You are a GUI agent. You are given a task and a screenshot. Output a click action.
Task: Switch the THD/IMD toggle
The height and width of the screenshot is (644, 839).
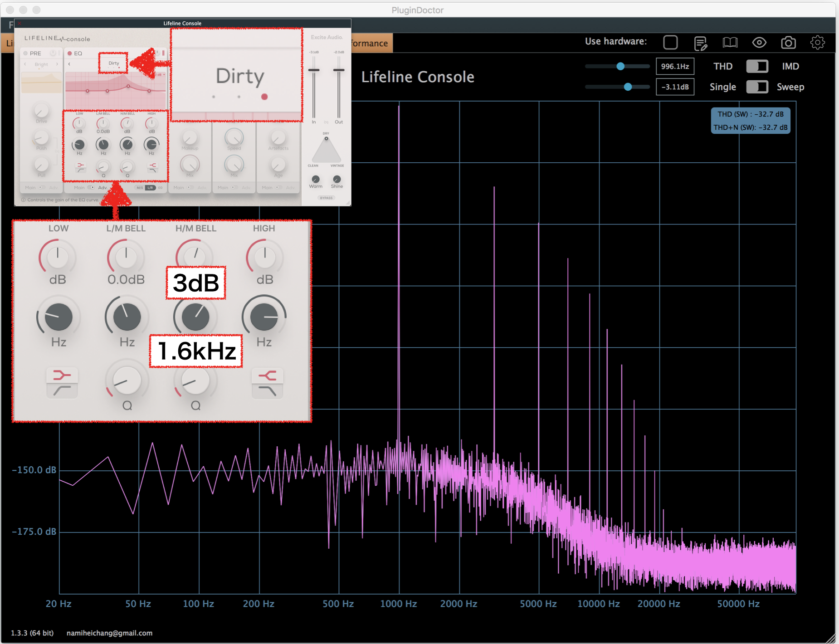tap(757, 66)
